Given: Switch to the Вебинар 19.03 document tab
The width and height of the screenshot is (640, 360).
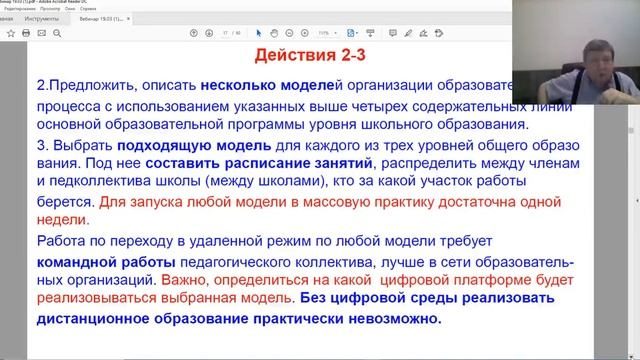Looking at the screenshot, I should click(x=101, y=19).
